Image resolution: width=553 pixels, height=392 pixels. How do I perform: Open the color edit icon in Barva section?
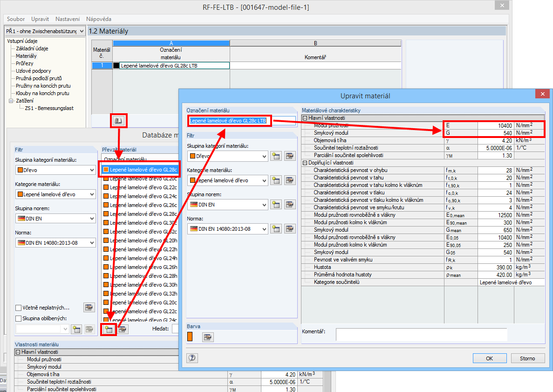pyautogui.click(x=208, y=337)
